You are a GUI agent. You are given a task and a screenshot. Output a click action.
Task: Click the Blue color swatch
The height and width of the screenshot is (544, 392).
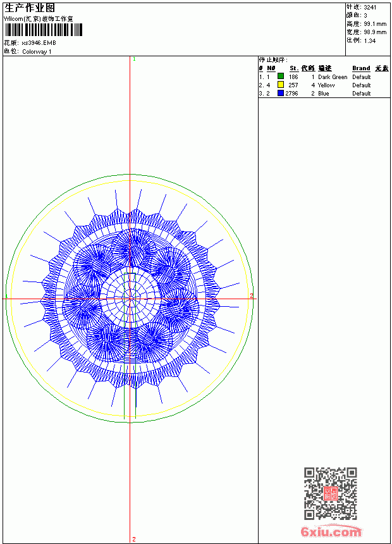[x=281, y=93]
